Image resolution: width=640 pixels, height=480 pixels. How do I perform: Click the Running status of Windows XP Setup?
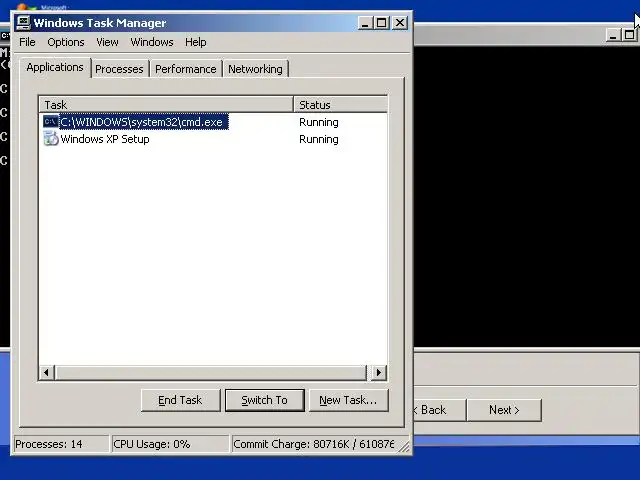coord(319,139)
